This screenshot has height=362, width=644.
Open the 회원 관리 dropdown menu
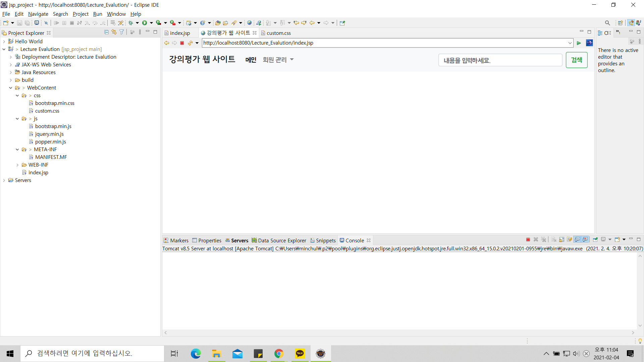[278, 60]
